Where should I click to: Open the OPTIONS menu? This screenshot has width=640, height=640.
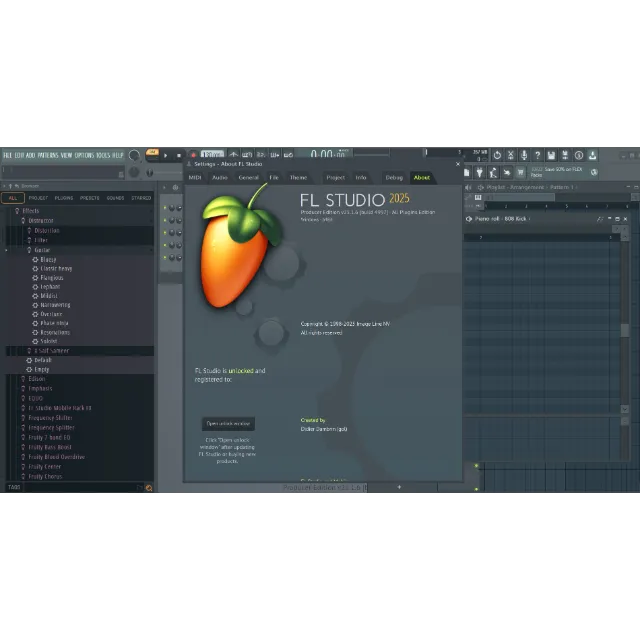pos(84,156)
